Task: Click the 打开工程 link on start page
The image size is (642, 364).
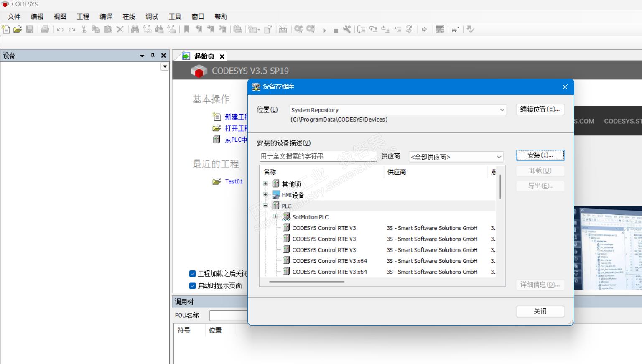Action: pos(237,128)
